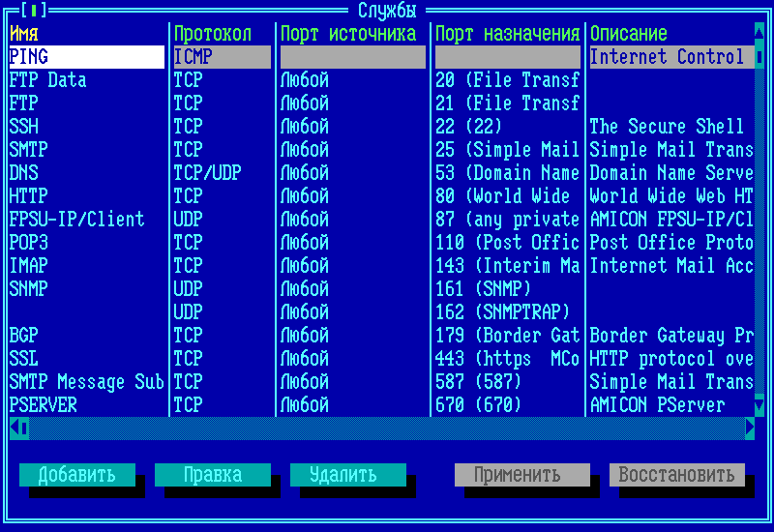Viewport: 774px width, 532px height.
Task: Click the horizontal scrollbar right arrow
Action: click(750, 428)
